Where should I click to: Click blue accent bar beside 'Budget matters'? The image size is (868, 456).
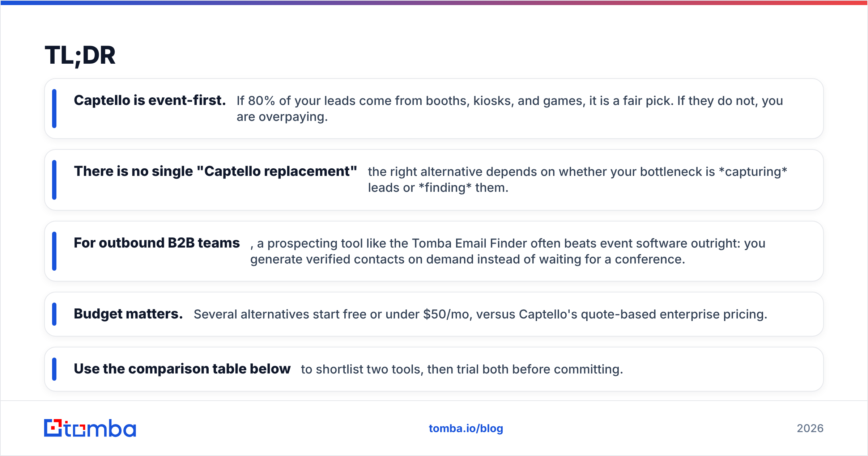coord(54,314)
